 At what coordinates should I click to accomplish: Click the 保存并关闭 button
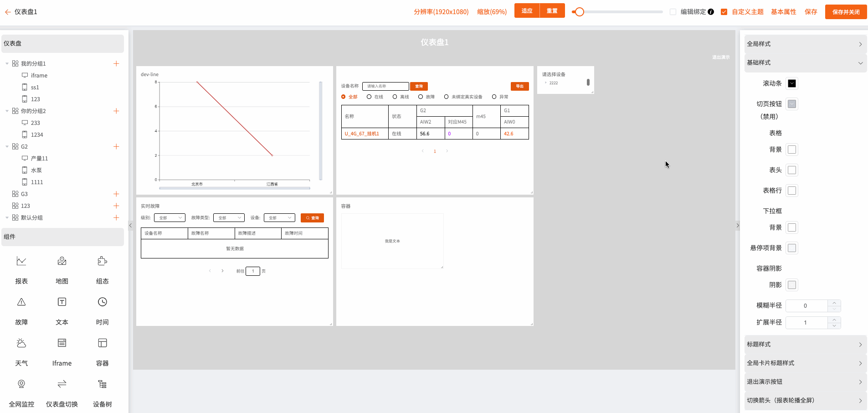tap(846, 12)
